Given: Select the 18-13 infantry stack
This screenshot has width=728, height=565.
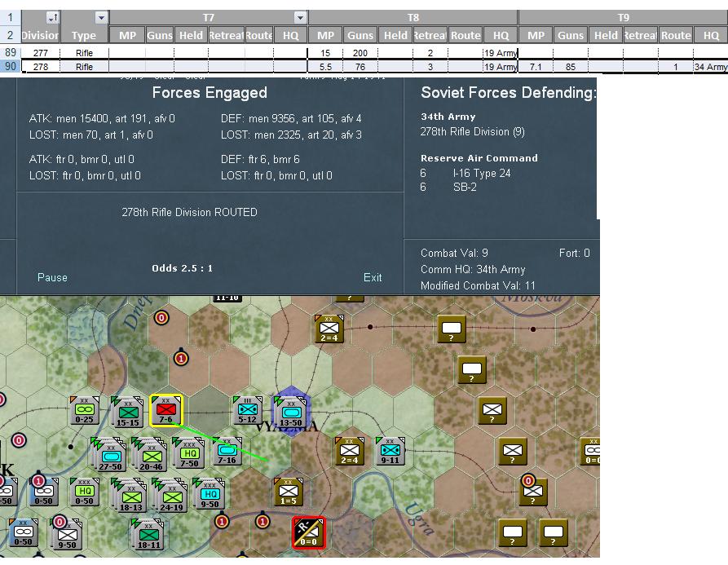Looking at the screenshot, I should (130, 495).
